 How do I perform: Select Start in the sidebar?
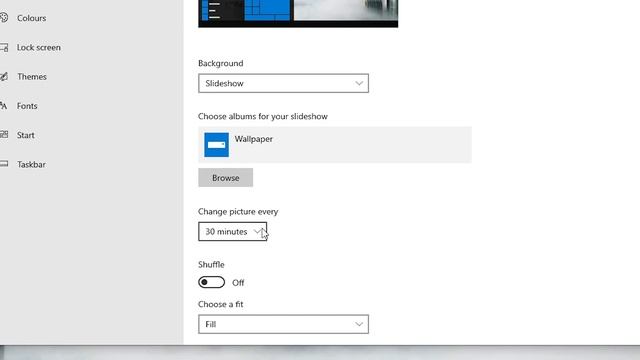click(25, 135)
